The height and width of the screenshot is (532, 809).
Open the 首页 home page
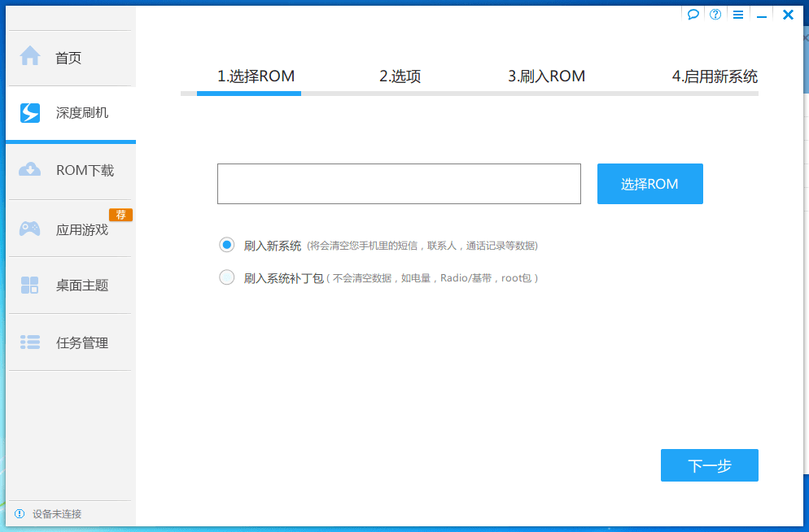(70, 58)
